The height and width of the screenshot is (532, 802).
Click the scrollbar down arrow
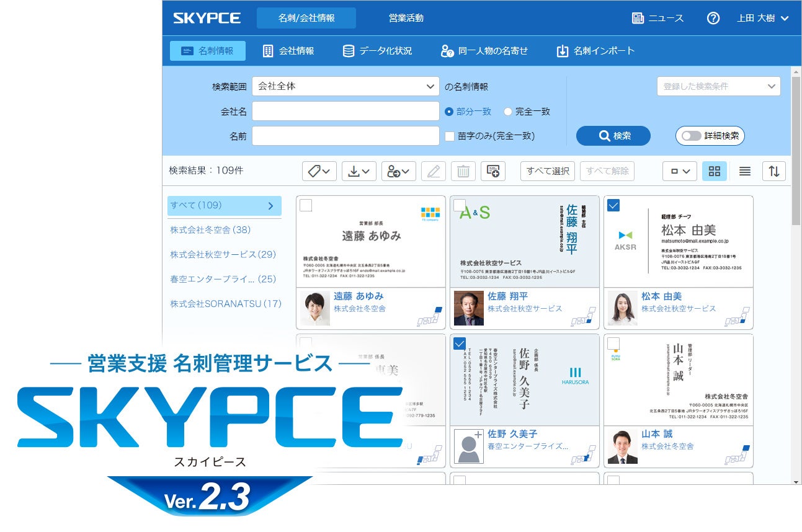click(796, 482)
